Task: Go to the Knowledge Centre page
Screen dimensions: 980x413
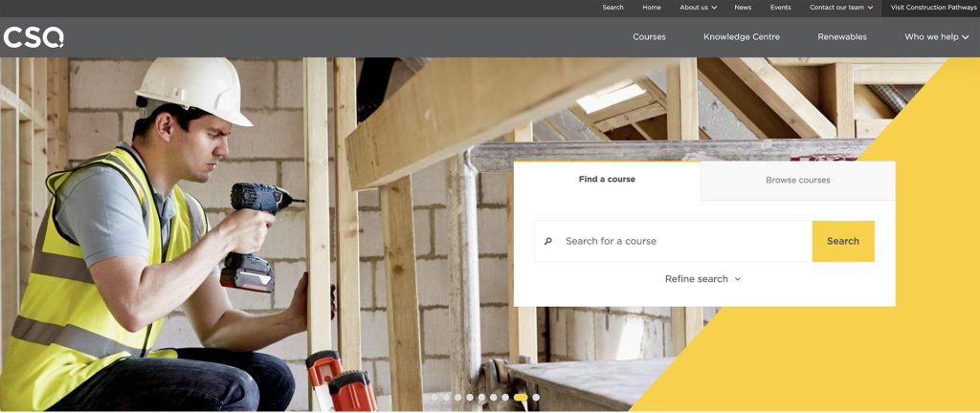Action: [741, 37]
